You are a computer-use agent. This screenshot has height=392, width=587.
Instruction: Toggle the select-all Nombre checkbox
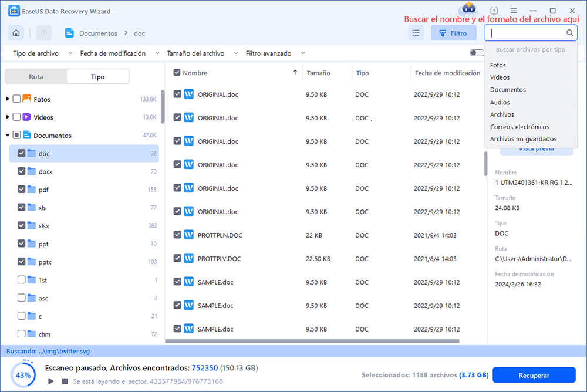click(x=177, y=72)
